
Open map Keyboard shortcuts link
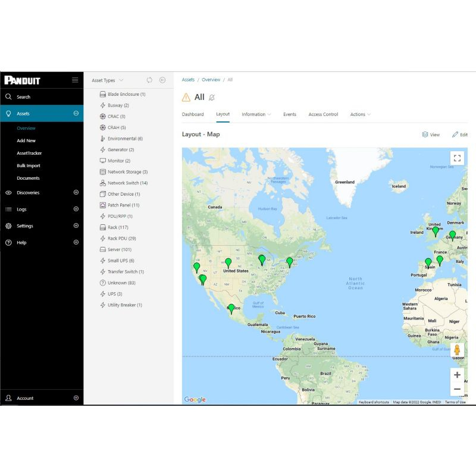pyautogui.click(x=374, y=402)
